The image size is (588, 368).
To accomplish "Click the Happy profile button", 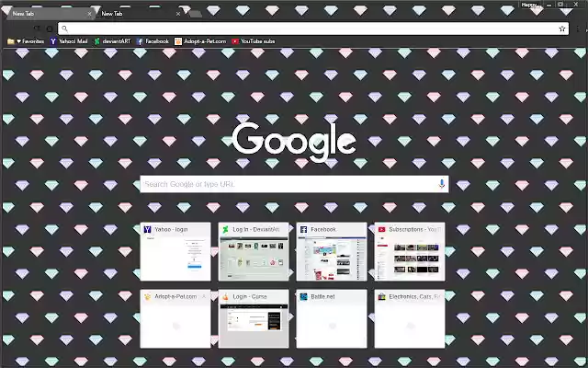I will click(x=529, y=5).
